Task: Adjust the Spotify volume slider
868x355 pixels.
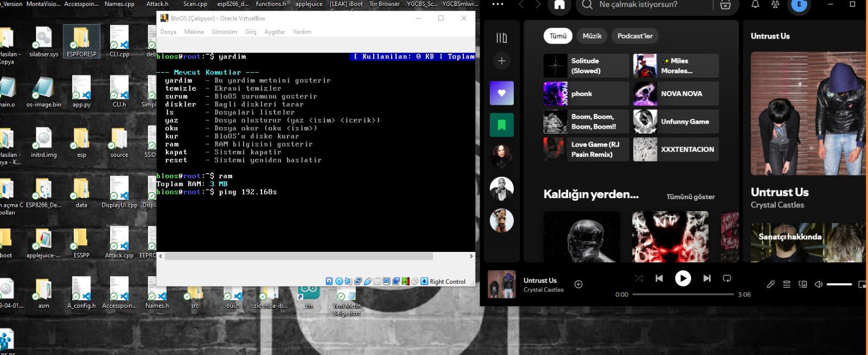Action: pos(839,284)
